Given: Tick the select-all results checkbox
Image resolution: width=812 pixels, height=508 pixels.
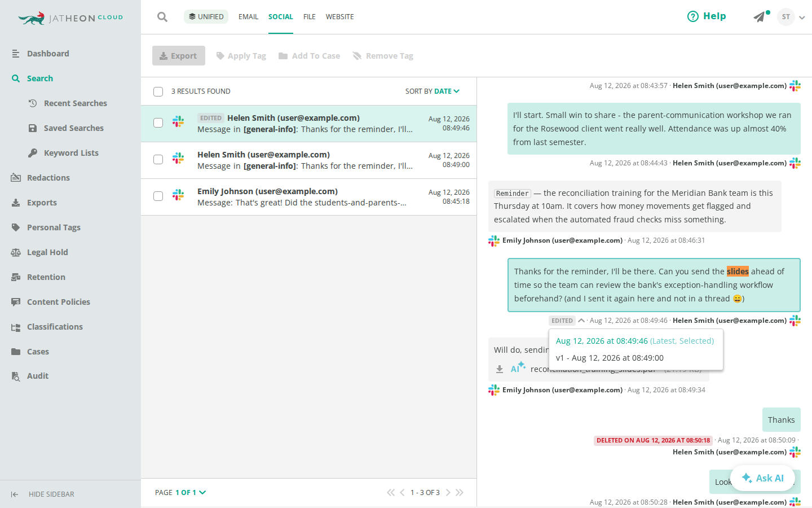Looking at the screenshot, I should tap(158, 91).
